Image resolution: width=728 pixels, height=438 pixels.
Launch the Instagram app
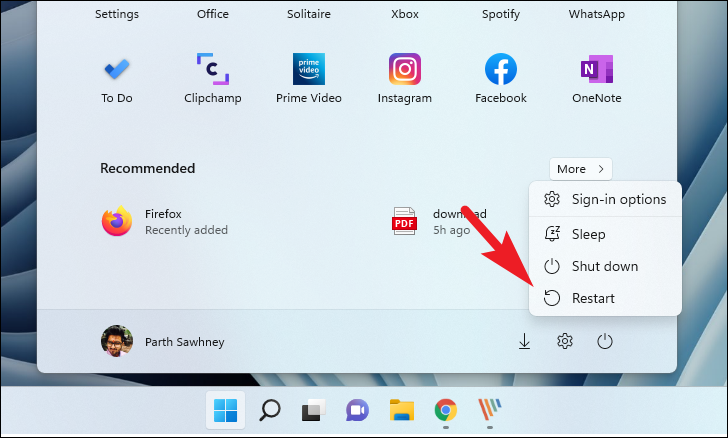click(404, 78)
